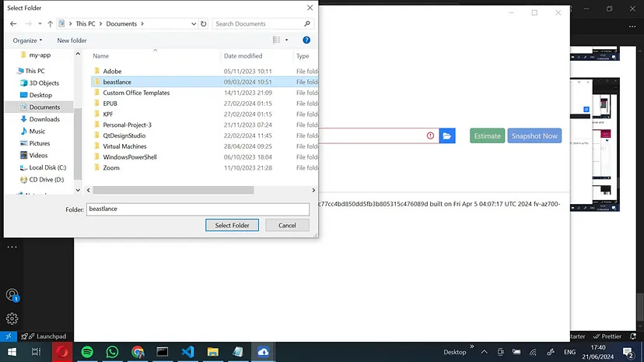Click the Cancel button
Screen dimensions: 644x362
tap(287, 225)
